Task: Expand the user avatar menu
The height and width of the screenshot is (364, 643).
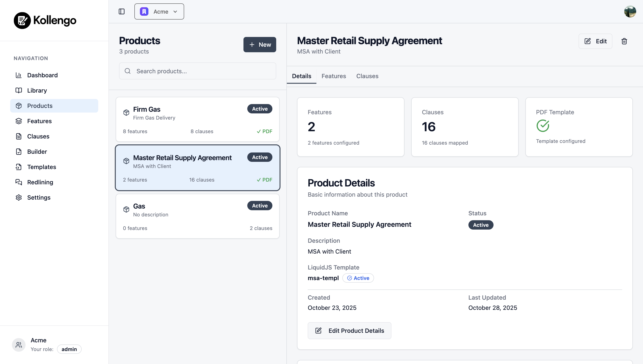Action: click(630, 11)
